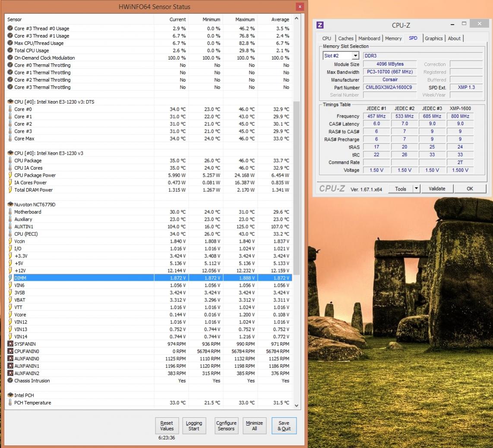Open Configure Sensors
Screen dimensions: 493x448
[x=226, y=426]
